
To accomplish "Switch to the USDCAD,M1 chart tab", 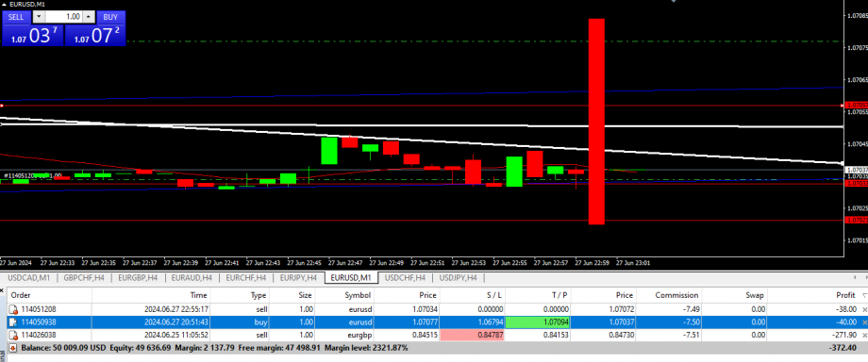I will pos(29,277).
